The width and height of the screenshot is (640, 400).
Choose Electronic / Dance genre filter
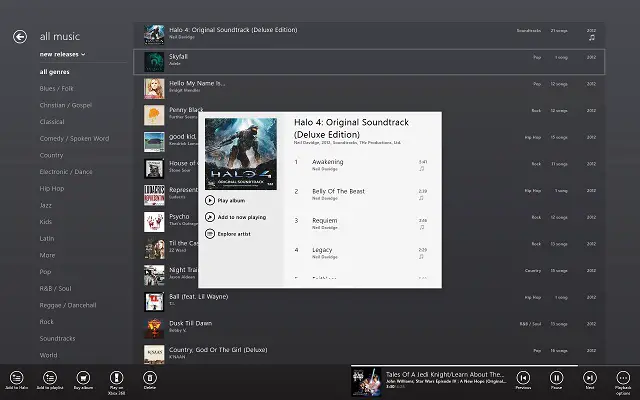(66, 172)
